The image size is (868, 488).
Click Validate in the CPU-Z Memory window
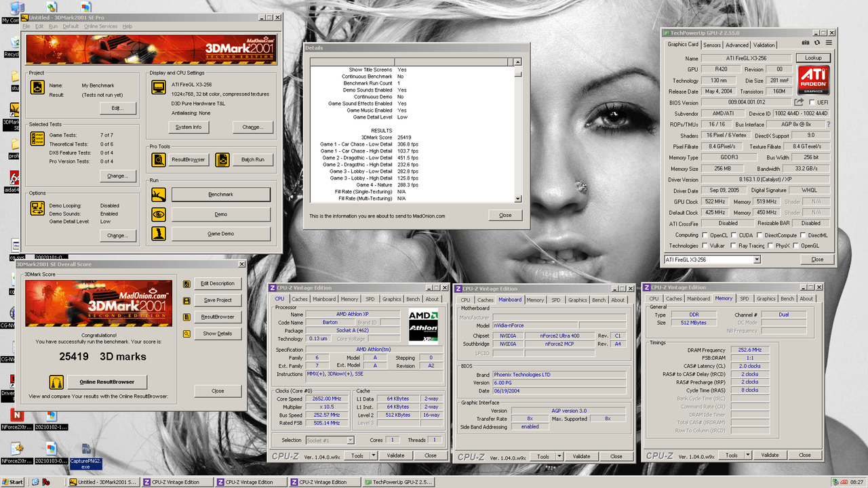(x=770, y=455)
